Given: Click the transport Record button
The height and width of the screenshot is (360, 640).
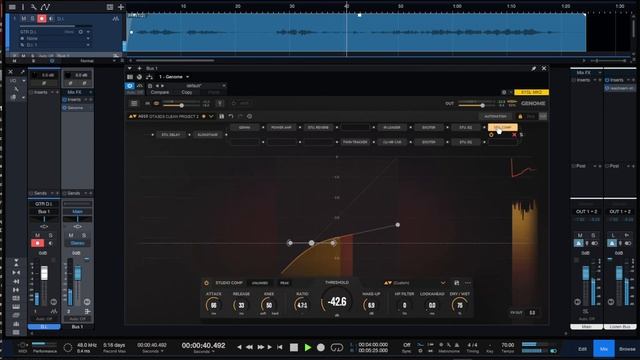Looking at the screenshot, I should [321, 347].
